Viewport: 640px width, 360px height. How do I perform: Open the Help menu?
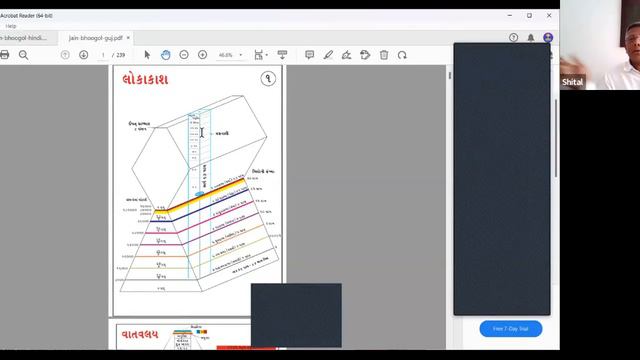11,26
